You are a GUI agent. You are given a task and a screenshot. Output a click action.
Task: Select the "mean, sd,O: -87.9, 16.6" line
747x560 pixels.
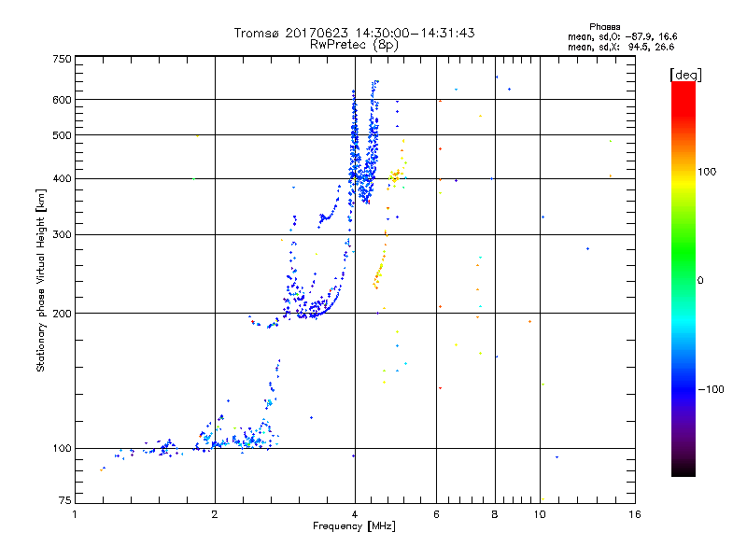tap(622, 36)
